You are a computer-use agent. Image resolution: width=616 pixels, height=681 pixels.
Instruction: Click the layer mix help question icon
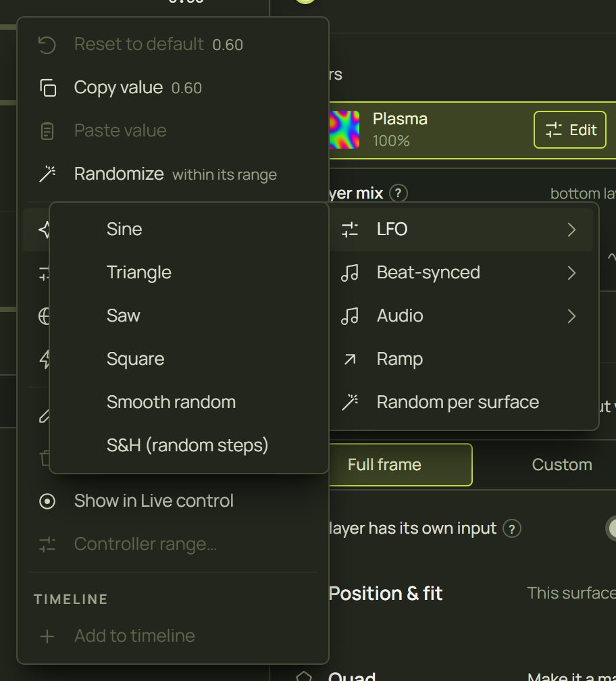click(x=398, y=193)
